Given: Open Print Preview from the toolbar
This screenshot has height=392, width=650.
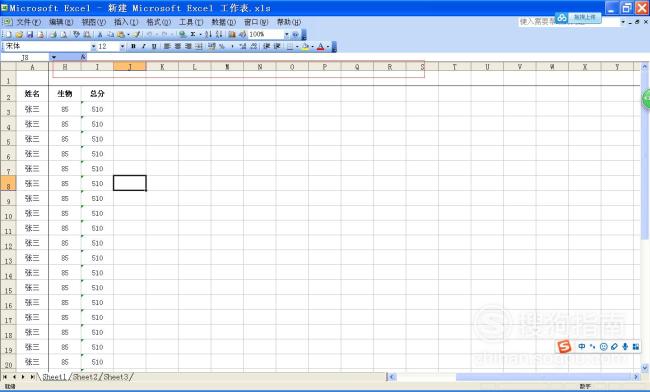Looking at the screenshot, I should (x=63, y=34).
